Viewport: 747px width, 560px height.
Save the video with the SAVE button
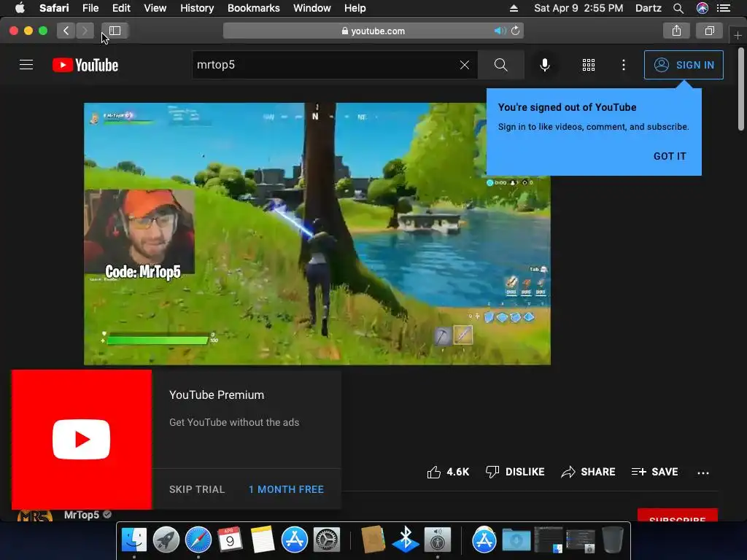click(655, 472)
